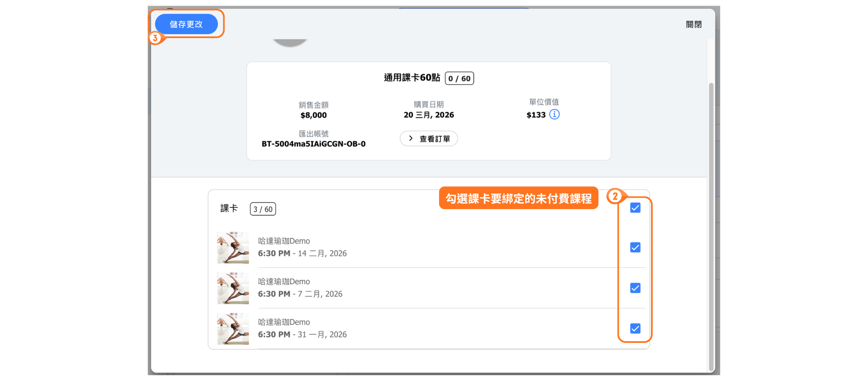Screen dimensions: 868x381
Task: Click the orange step 2 marker
Action: (x=615, y=196)
